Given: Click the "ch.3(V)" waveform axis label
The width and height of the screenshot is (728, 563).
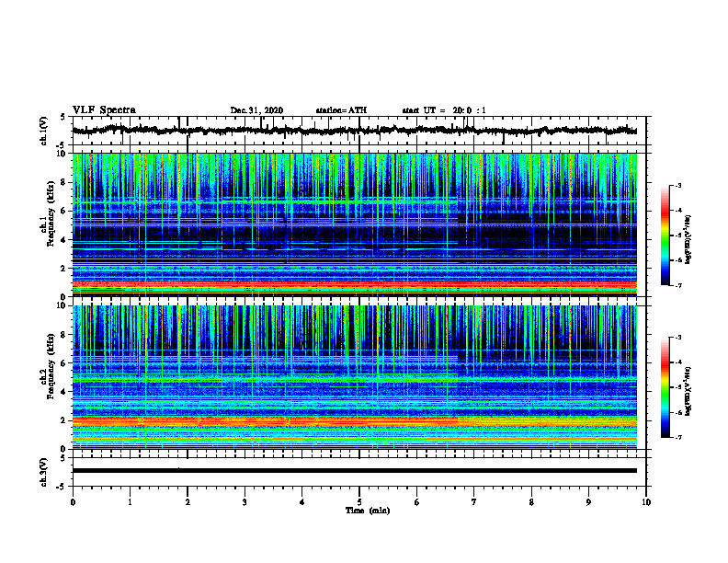Looking at the screenshot, I should [43, 472].
